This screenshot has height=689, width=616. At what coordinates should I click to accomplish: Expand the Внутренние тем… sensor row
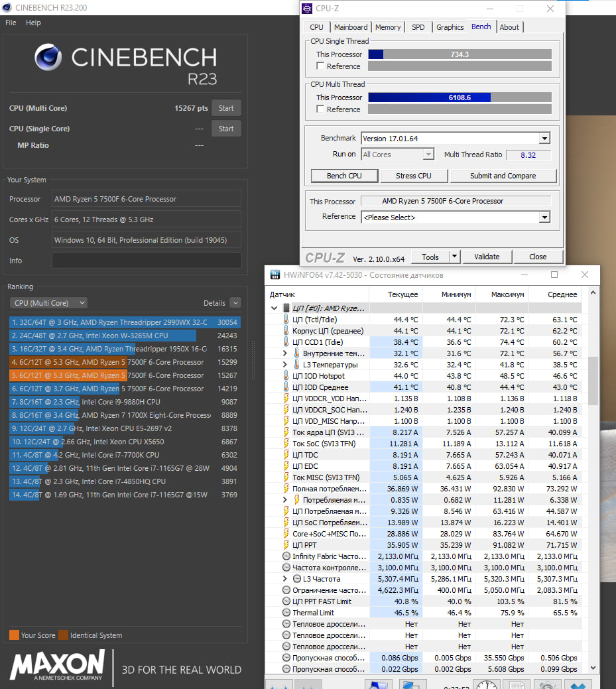coord(284,353)
